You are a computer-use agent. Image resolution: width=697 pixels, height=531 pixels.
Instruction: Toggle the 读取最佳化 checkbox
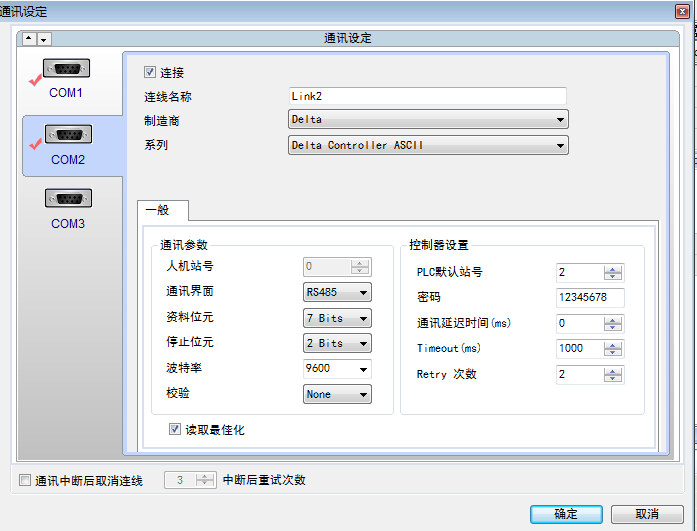(x=175, y=429)
